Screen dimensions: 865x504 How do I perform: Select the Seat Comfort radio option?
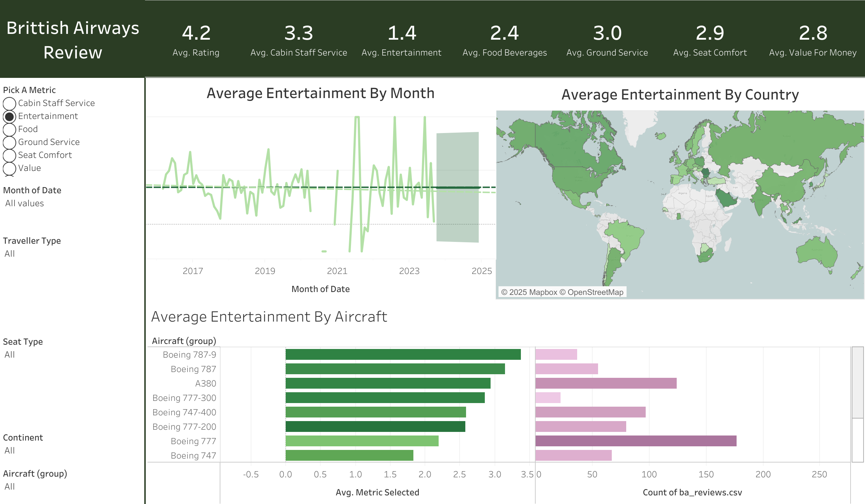point(9,155)
